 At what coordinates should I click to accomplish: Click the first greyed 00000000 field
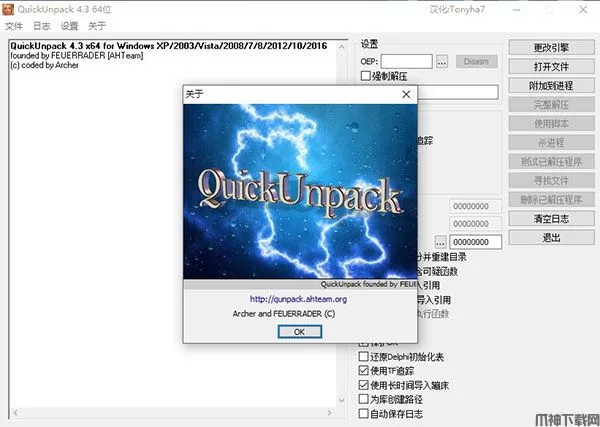tap(475, 206)
